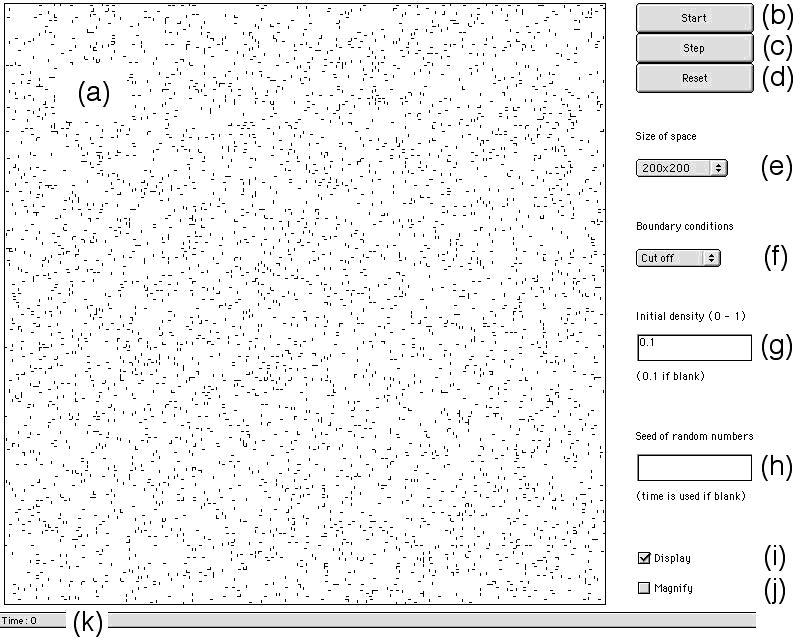
Task: Click the 'Initial density (0 - 1)' label
Action: click(x=691, y=316)
